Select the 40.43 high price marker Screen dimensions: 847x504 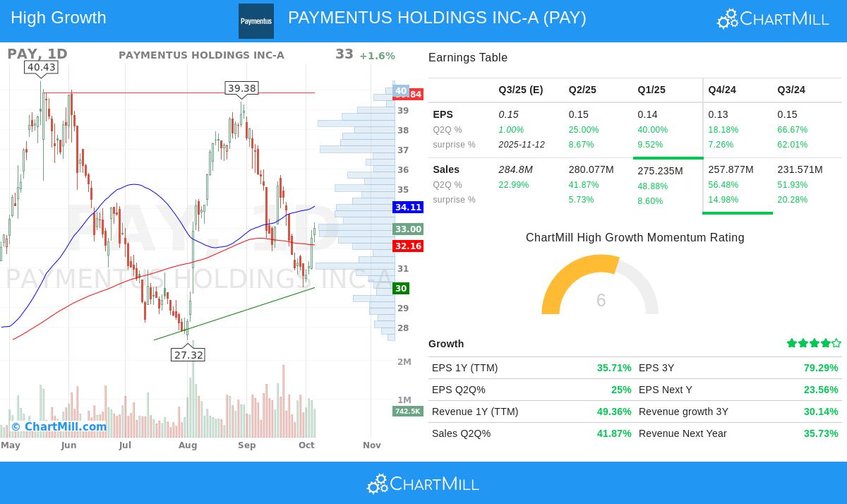(41, 67)
